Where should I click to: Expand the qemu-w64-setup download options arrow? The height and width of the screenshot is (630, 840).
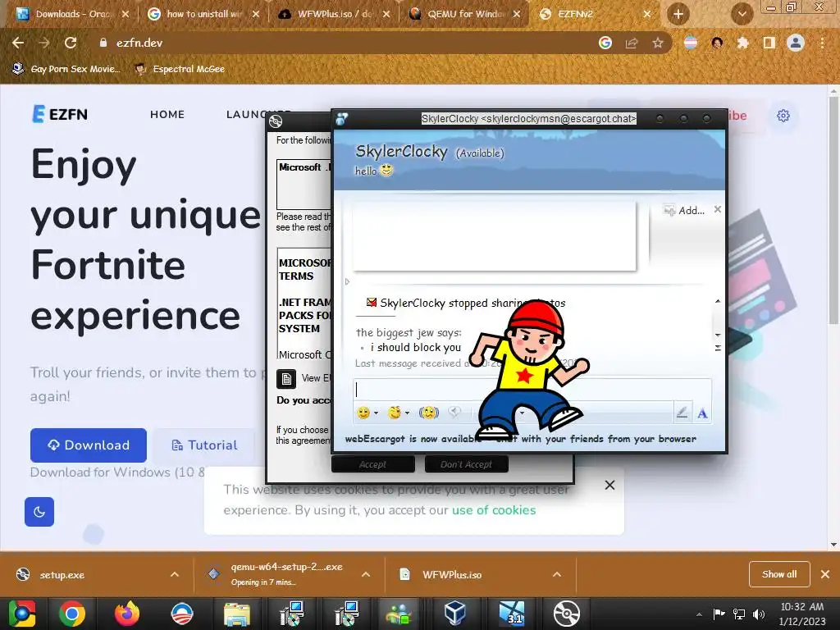[366, 575]
